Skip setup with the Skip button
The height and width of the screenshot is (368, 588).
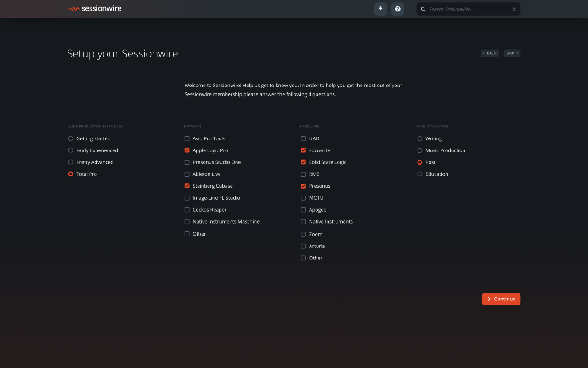tap(512, 53)
